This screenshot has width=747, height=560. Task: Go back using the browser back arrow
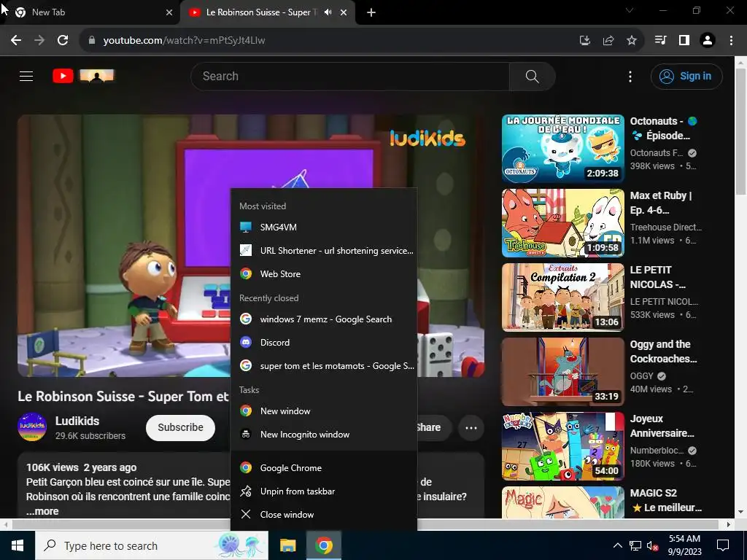pos(16,41)
